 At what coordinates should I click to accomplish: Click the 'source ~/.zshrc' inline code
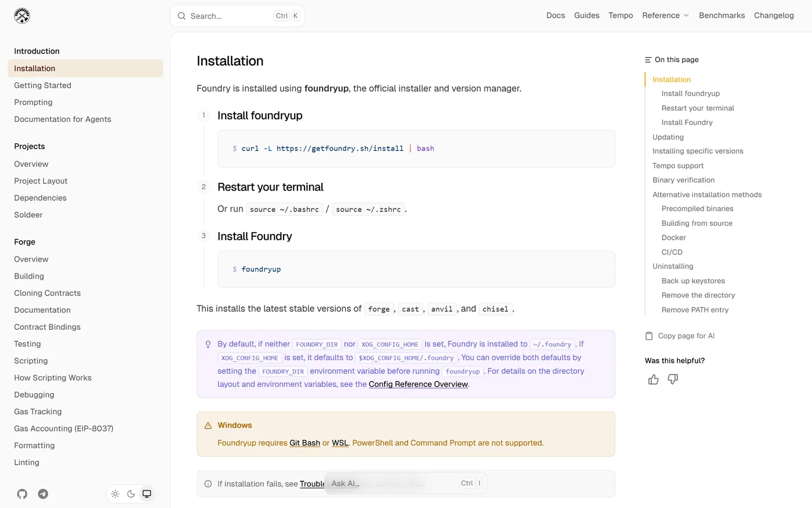pos(368,209)
